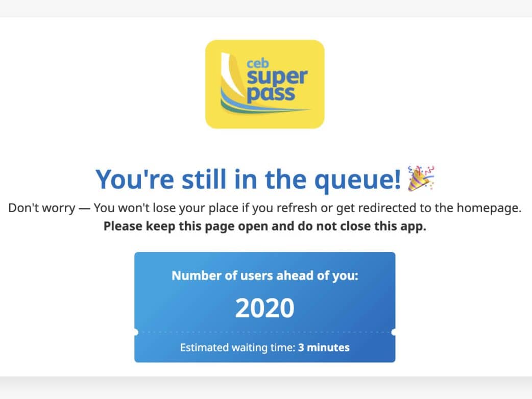Click the 2020 queue position number

[264, 308]
